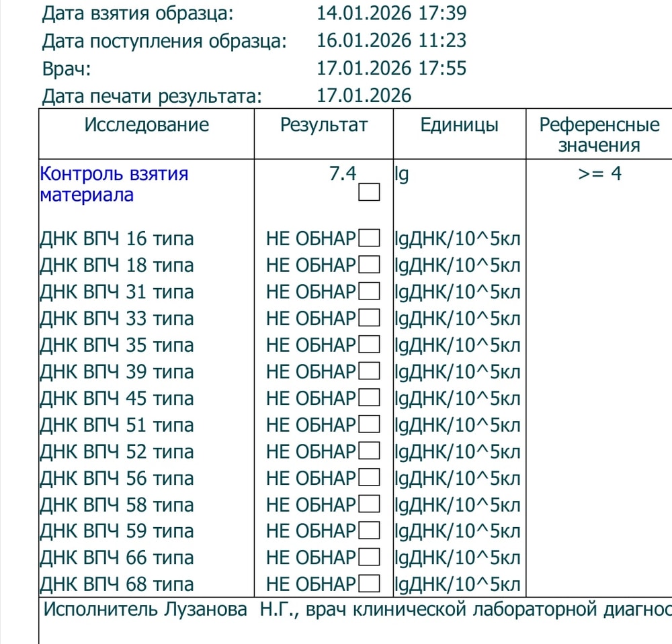This screenshot has width=672, height=644.
Task: Click the print date value 17.01.2026
Action: click(364, 95)
